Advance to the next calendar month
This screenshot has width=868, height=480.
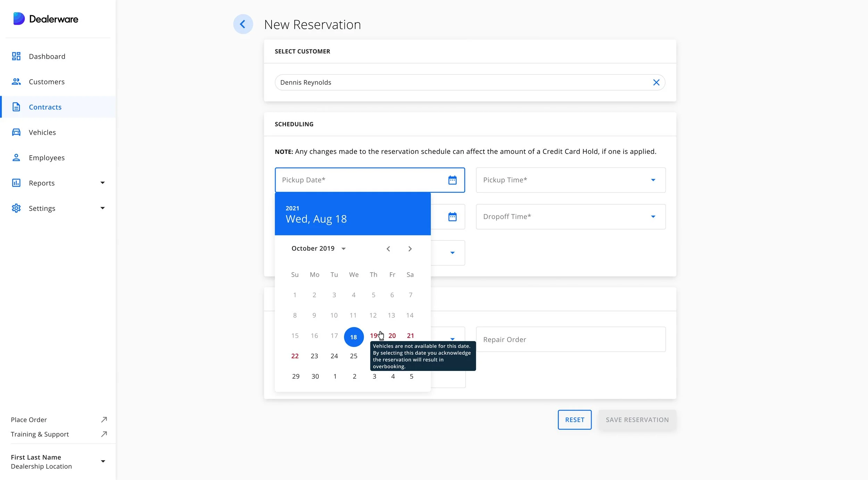point(410,249)
